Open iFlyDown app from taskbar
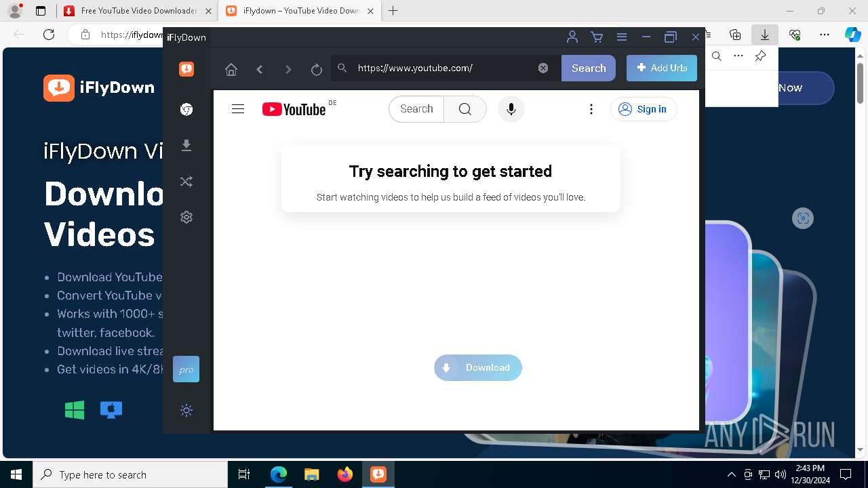 pyautogui.click(x=378, y=474)
